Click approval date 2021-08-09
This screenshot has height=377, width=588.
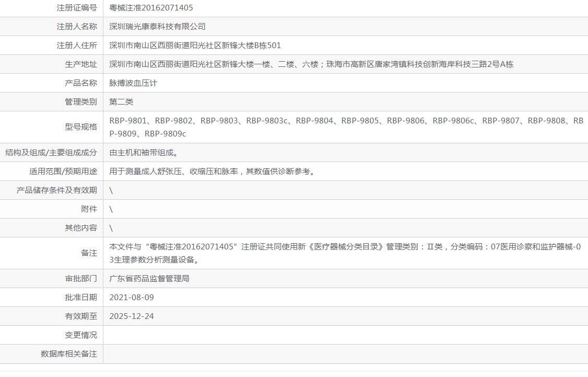pos(132,297)
